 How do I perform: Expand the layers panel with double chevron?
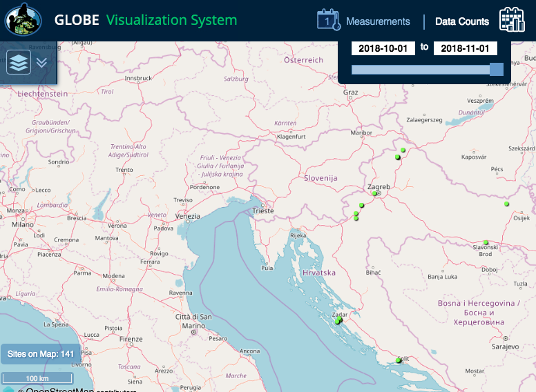click(41, 62)
